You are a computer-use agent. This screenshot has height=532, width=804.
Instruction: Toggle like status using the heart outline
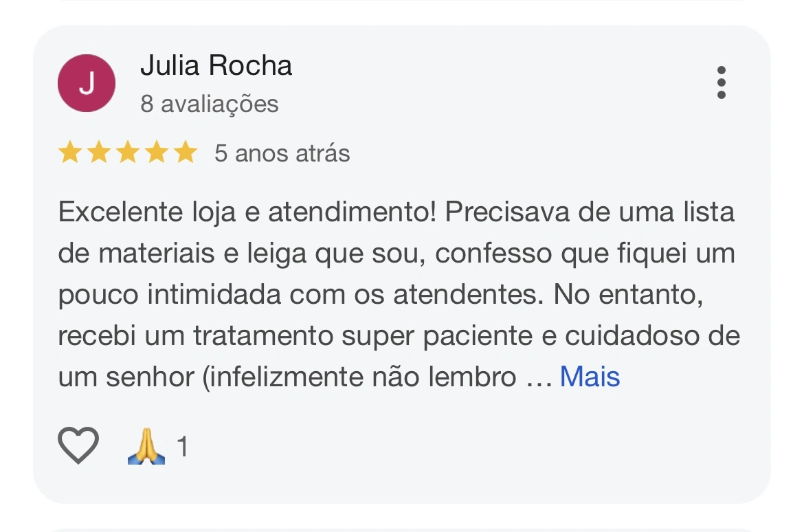77,445
